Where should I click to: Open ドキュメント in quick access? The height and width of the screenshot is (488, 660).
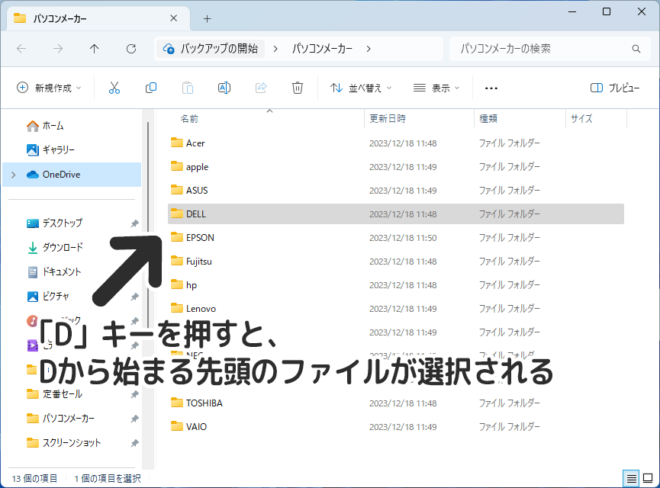point(54,272)
